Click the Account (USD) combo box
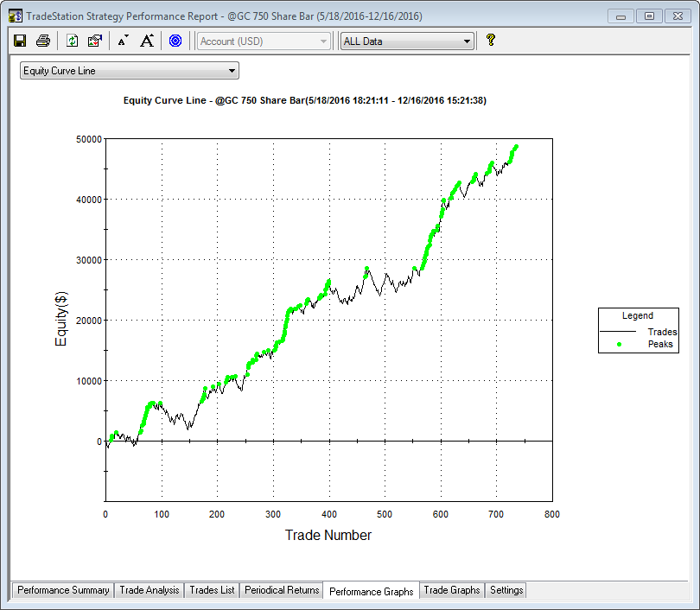 264,41
